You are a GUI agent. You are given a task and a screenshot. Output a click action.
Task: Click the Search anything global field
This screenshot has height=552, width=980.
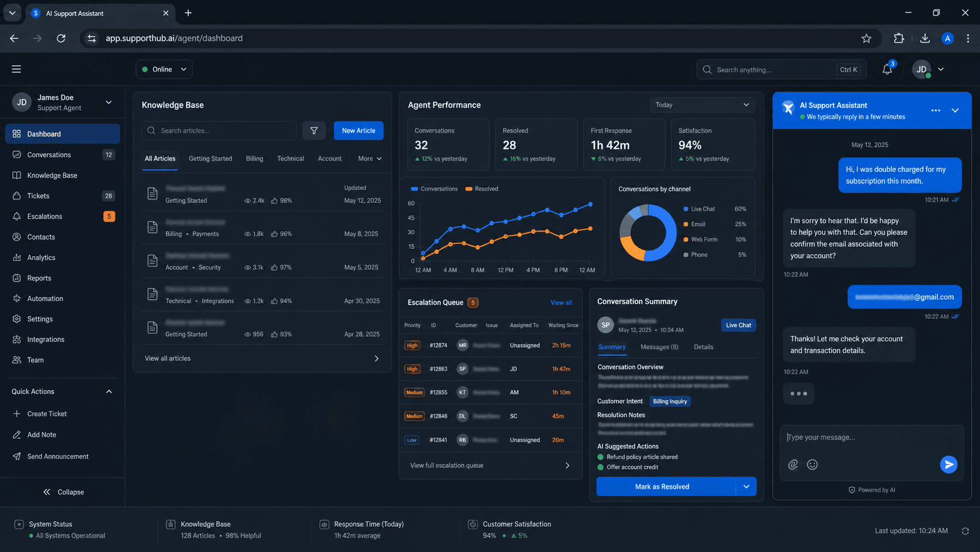tap(781, 69)
